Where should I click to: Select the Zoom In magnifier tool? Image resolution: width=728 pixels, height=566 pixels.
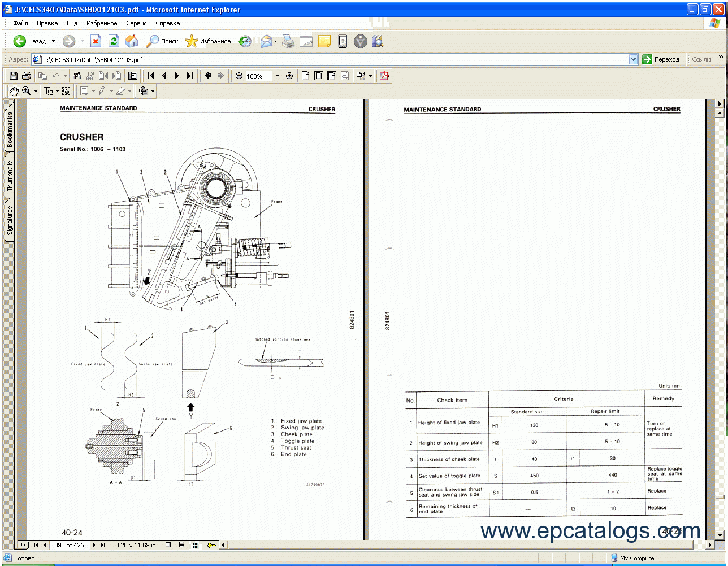tap(27, 91)
